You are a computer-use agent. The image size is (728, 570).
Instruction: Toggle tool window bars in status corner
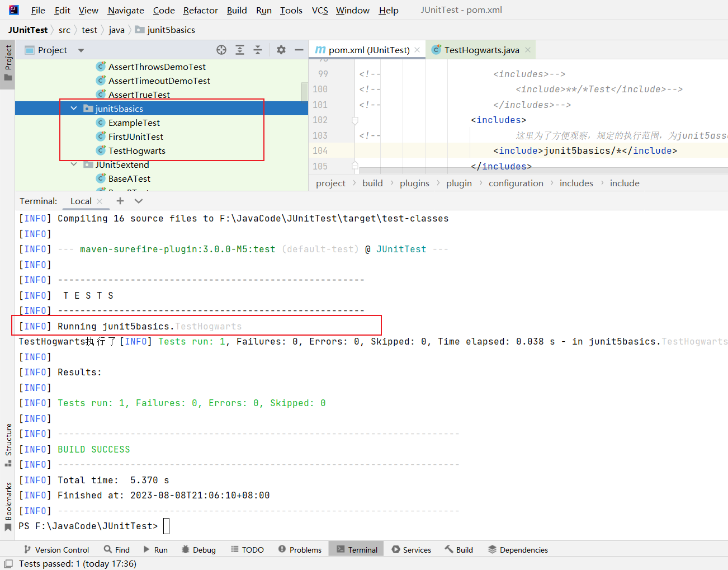(8, 563)
